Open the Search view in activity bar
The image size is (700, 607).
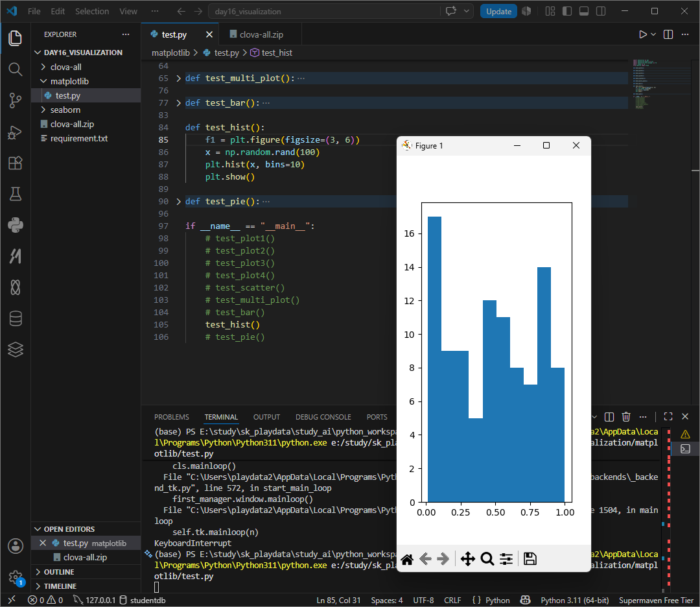pos(15,69)
